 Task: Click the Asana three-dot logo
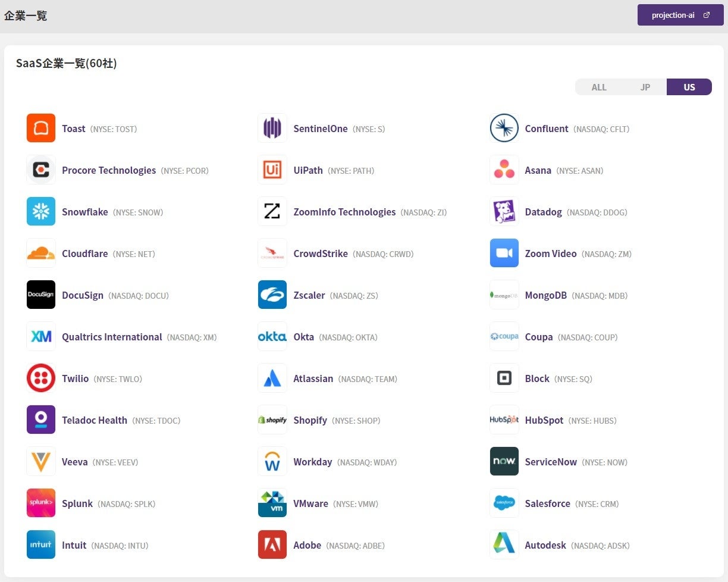pyautogui.click(x=504, y=170)
